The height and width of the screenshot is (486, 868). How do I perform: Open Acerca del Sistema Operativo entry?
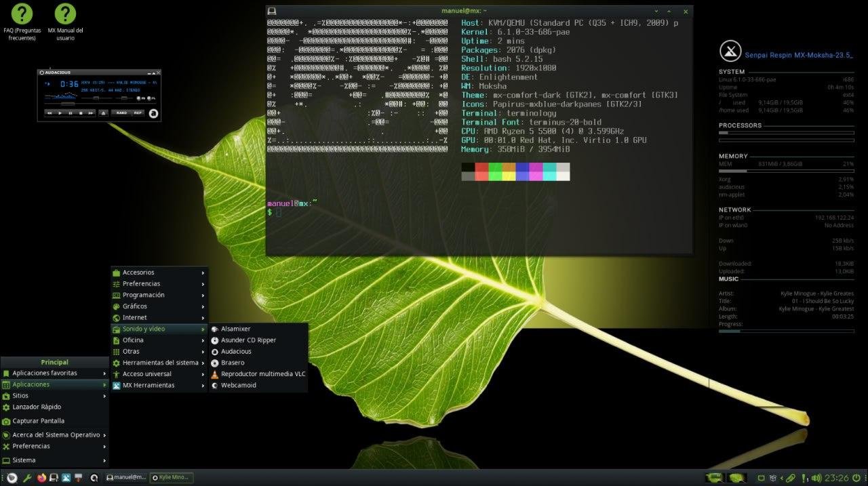54,434
